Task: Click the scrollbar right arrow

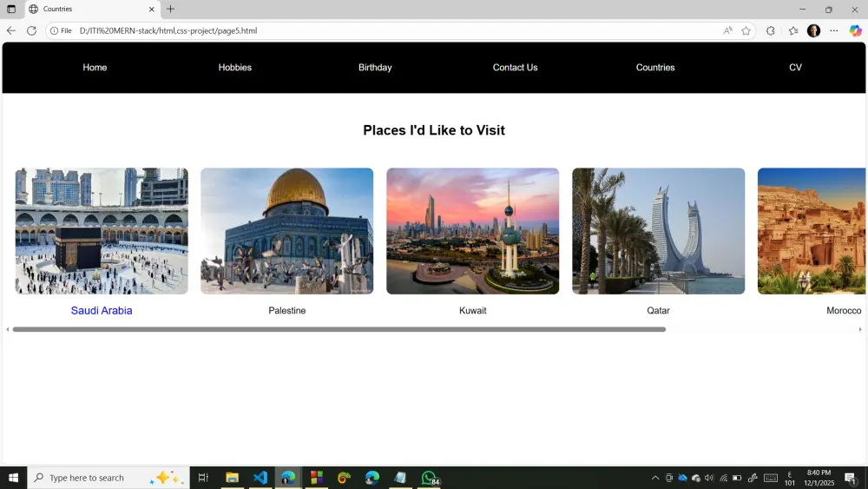Action: (860, 329)
